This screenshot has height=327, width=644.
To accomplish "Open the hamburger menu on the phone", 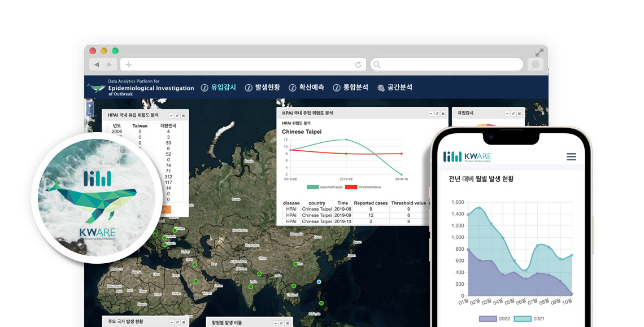I will (571, 156).
